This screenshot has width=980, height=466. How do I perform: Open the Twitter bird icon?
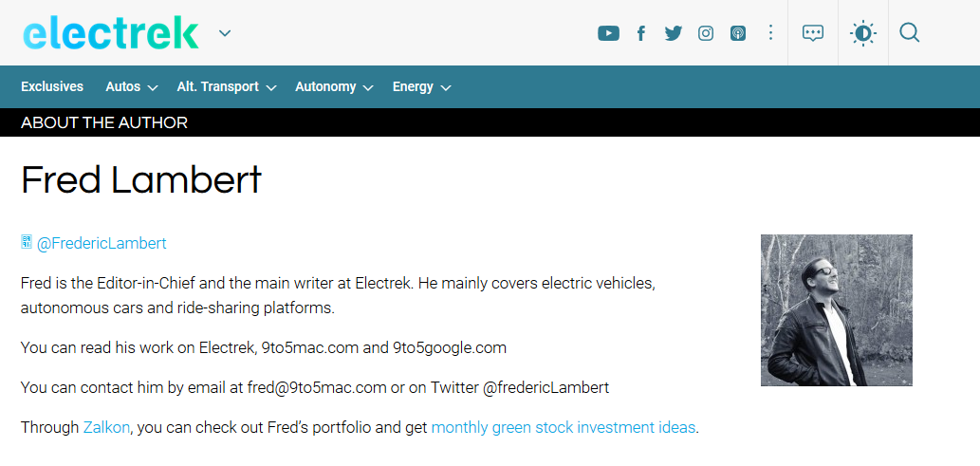[x=674, y=33]
